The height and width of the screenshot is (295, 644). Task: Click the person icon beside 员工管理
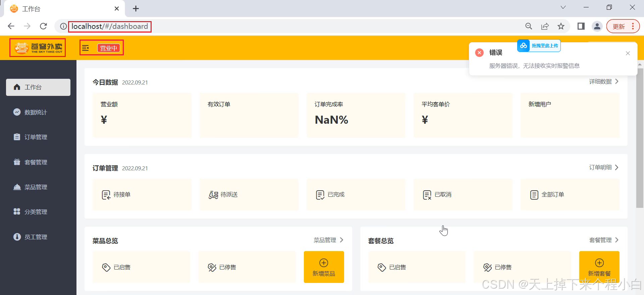17,237
